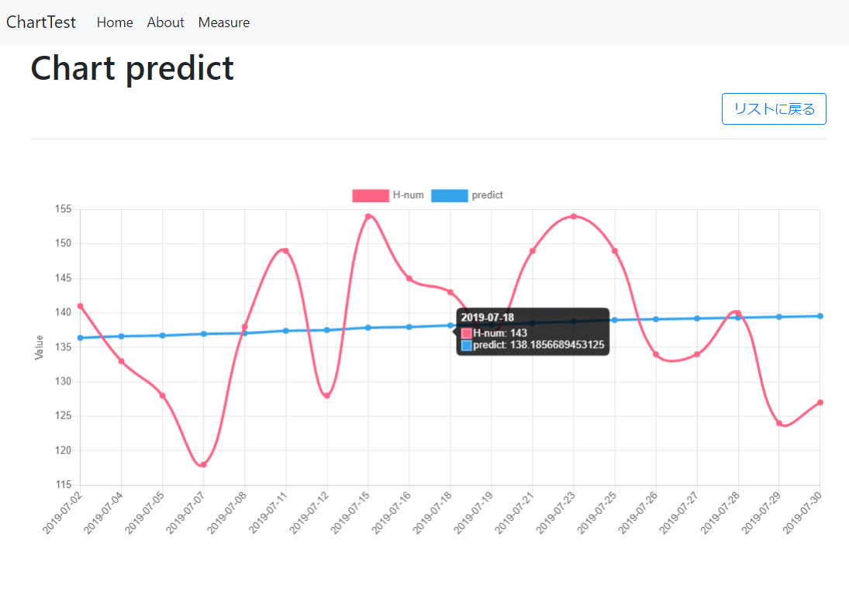Open the Home navigation item
The image size is (849, 616).
[x=114, y=22]
